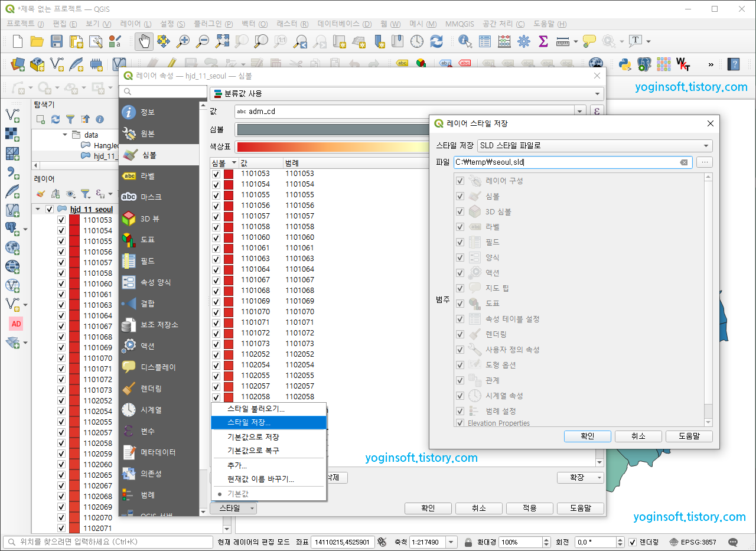The width and height of the screenshot is (756, 551).
Task: Click the PostgreSQL elephant icon in toolbar
Action: pos(644,64)
